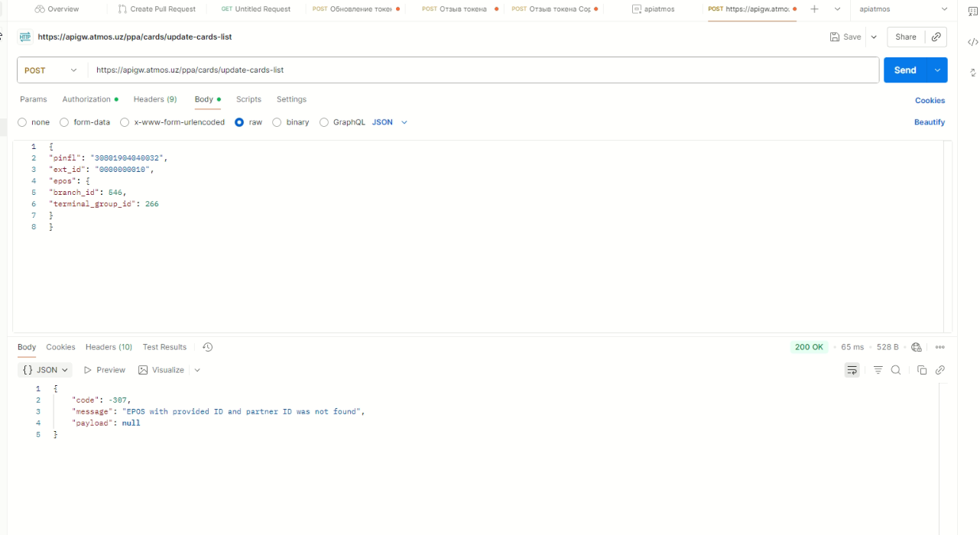Expand the dropdown next to Visualize
Image resolution: width=980 pixels, height=535 pixels.
[x=197, y=370]
